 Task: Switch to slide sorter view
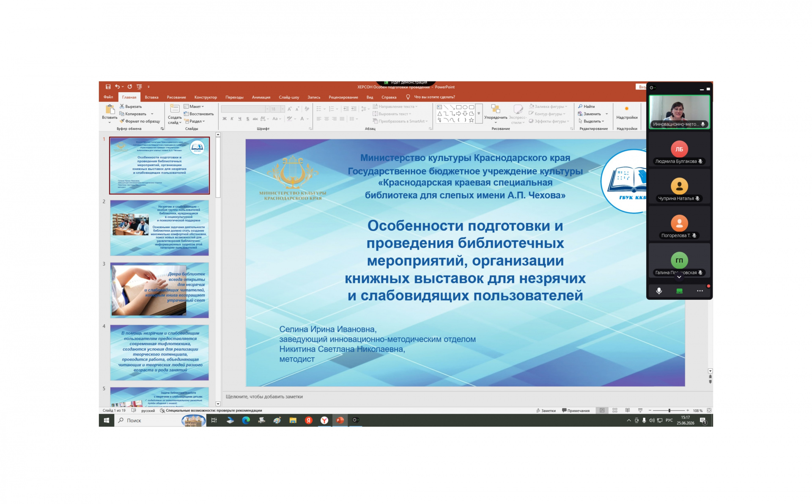coord(615,411)
